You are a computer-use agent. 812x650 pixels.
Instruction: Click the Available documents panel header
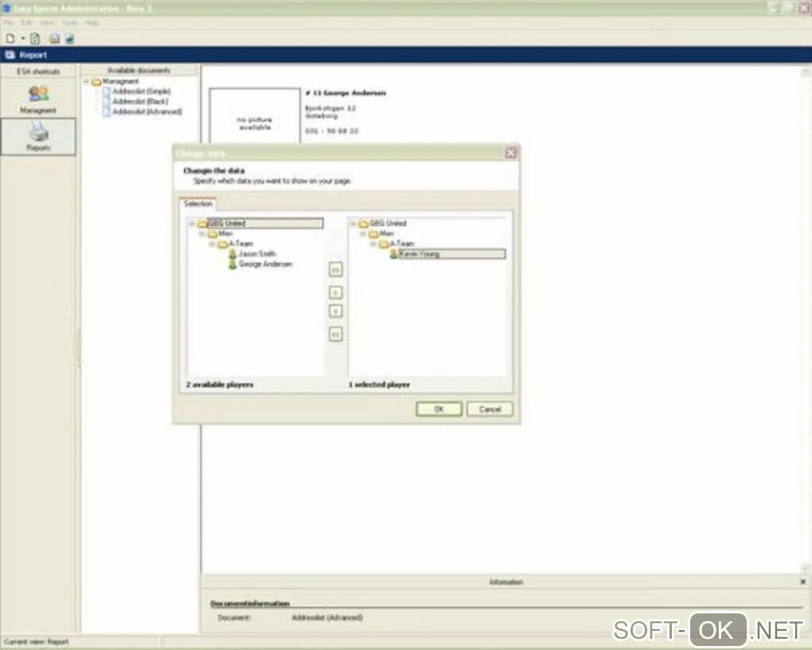click(139, 70)
